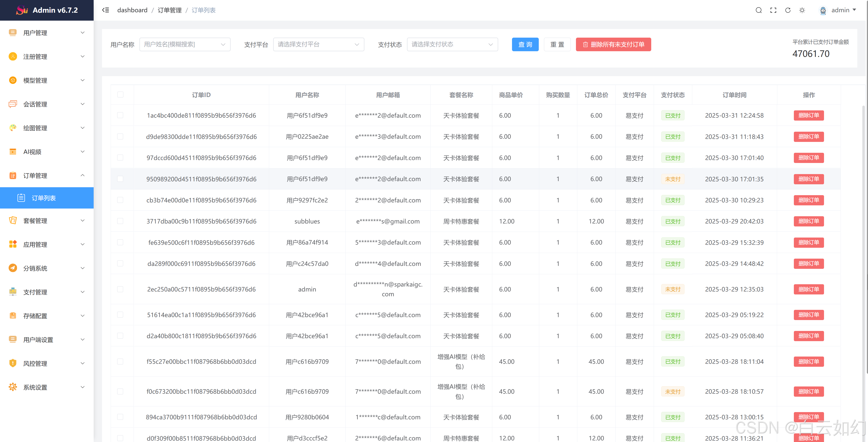Click the blue 查询 button
868x442 pixels.
tap(525, 44)
